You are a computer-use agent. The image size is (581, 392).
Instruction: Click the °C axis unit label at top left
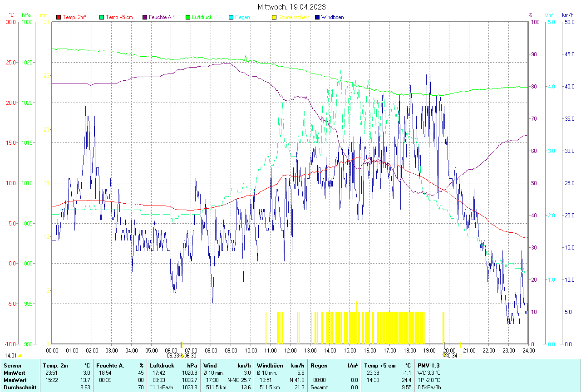pyautogui.click(x=11, y=15)
